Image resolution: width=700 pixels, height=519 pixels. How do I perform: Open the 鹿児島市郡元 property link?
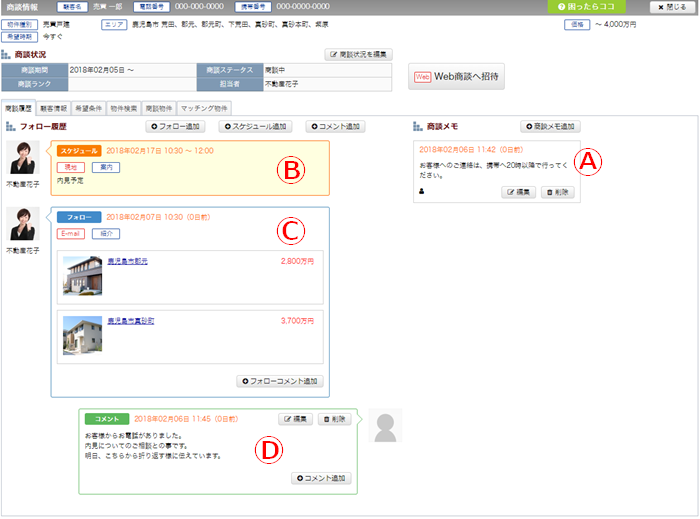coord(127,261)
